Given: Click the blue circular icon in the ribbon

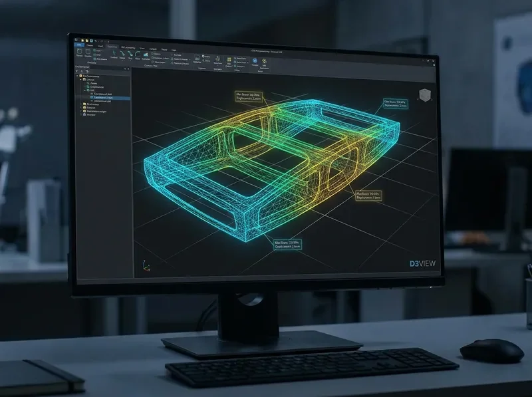Looking at the screenshot, I should 255,61.
